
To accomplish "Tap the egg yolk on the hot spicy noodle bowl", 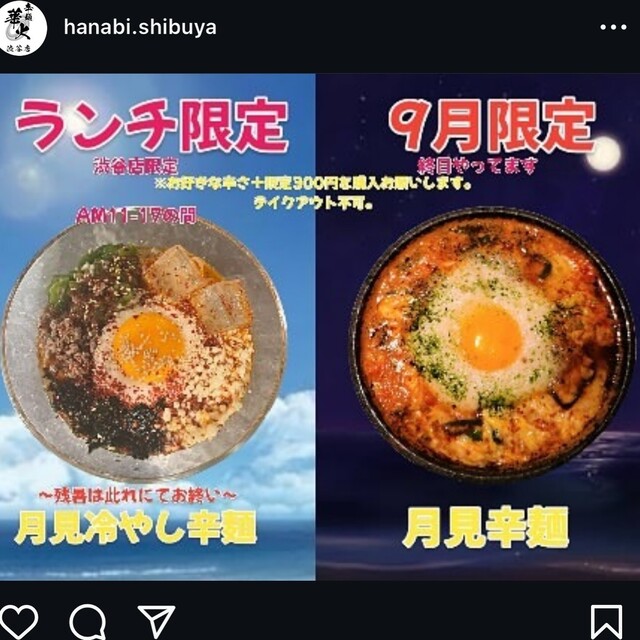I will tap(490, 338).
